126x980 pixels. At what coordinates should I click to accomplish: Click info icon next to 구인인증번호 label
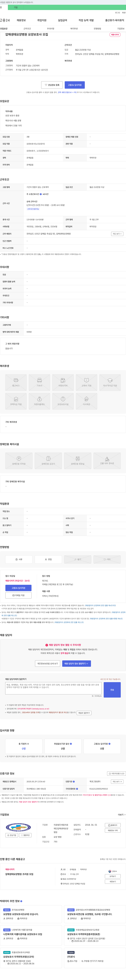[77, 789]
